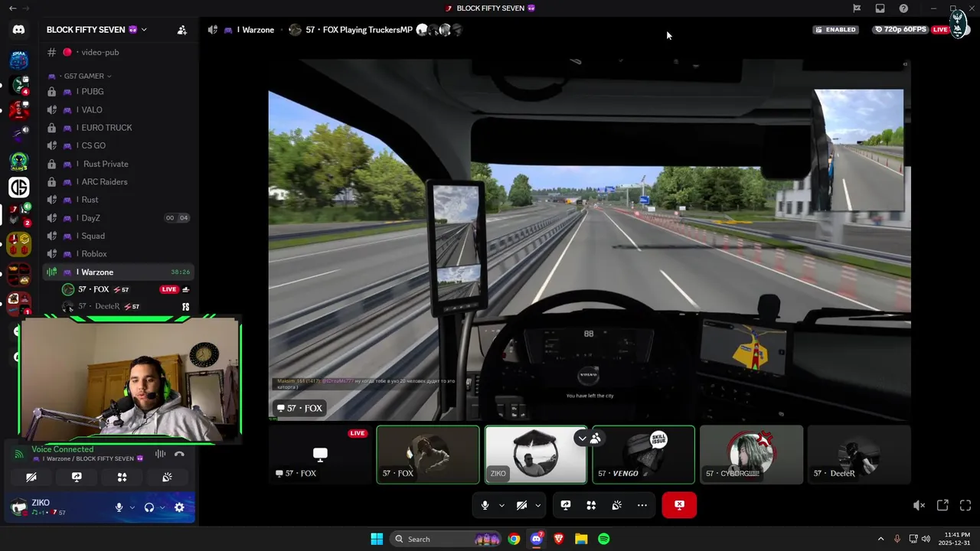Open more options ellipsis in control bar
This screenshot has width=980, height=551.
(642, 505)
